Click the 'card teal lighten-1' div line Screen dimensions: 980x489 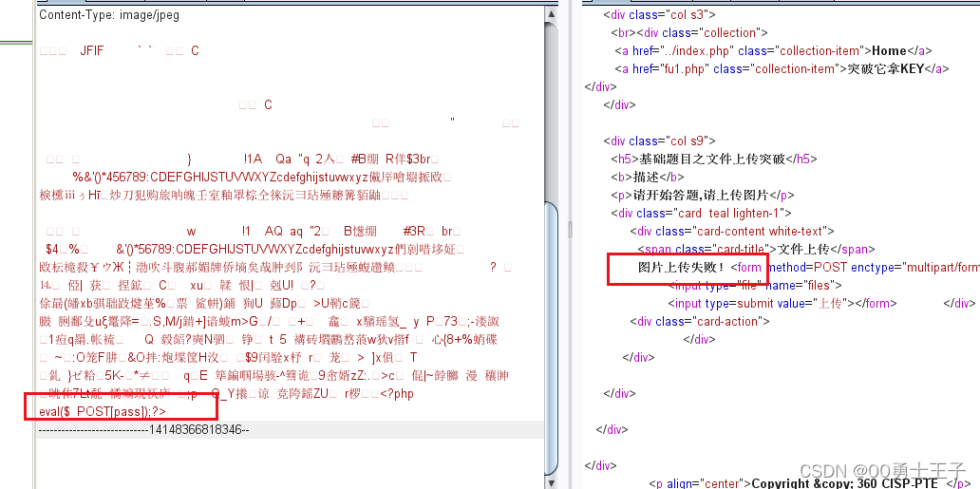(702, 214)
